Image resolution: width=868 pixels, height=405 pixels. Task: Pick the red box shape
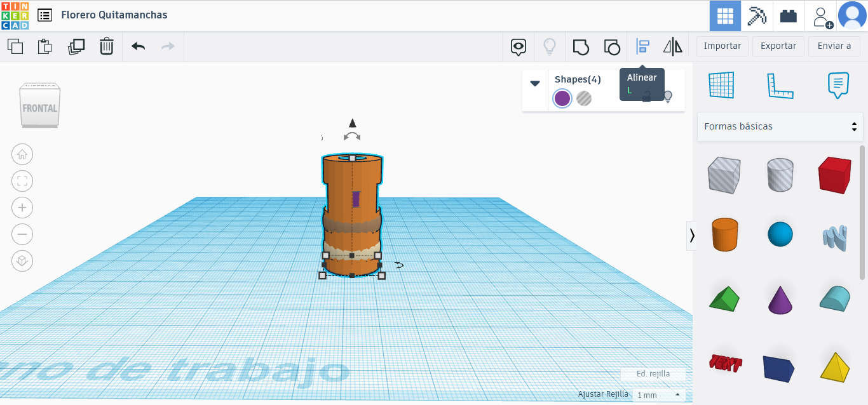pyautogui.click(x=834, y=175)
